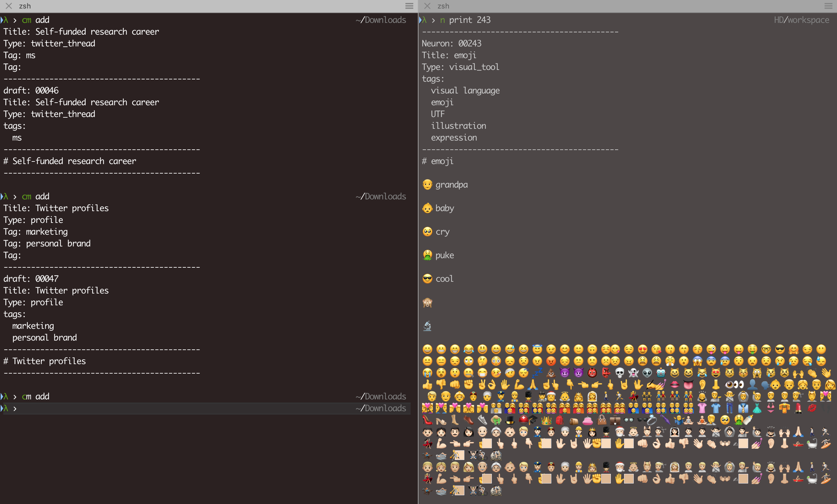Viewport: 837px width, 504px height.
Task: Close the right zsh terminal pane
Action: click(428, 6)
